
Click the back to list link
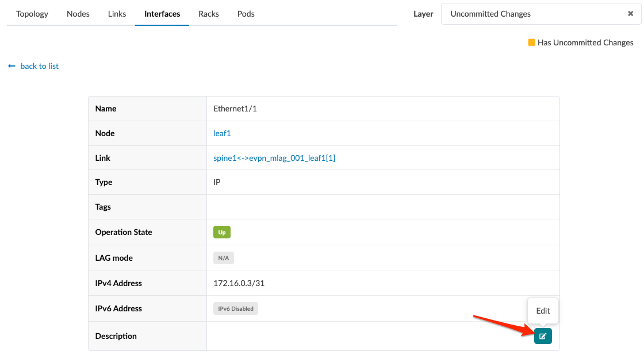pyautogui.click(x=40, y=66)
